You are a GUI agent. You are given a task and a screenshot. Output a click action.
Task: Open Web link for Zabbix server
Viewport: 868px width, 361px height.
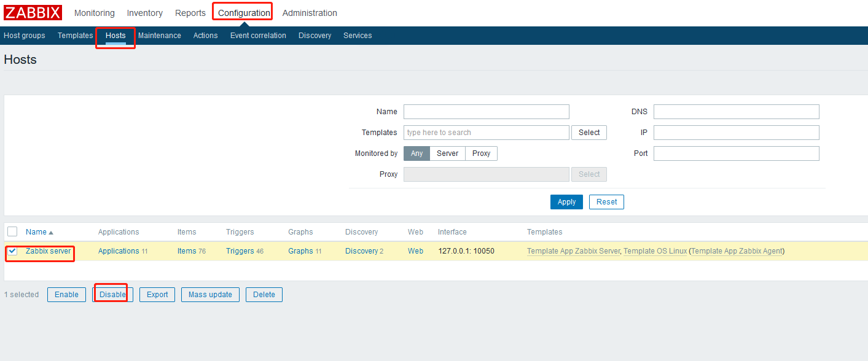[x=415, y=251]
